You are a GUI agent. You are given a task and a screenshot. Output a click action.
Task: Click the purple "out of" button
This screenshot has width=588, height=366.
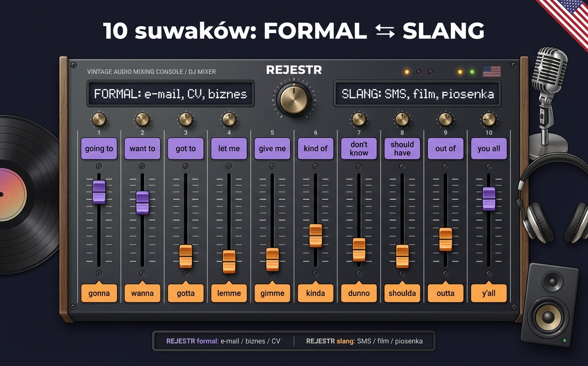tap(445, 149)
